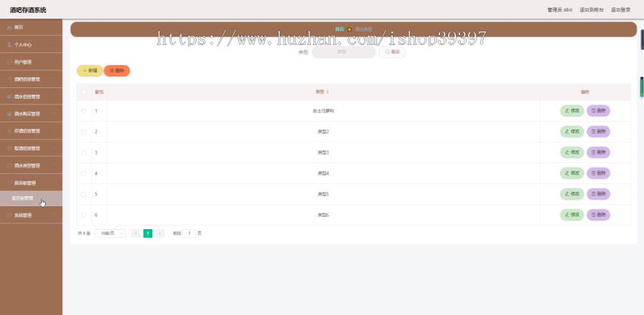Tick the checkbox for row 4
The width and height of the screenshot is (644, 315).
point(84,173)
